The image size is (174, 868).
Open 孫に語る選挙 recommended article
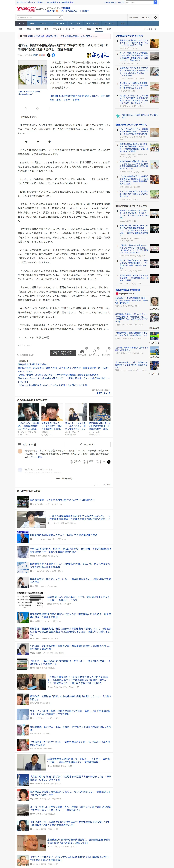[x=62, y=500]
